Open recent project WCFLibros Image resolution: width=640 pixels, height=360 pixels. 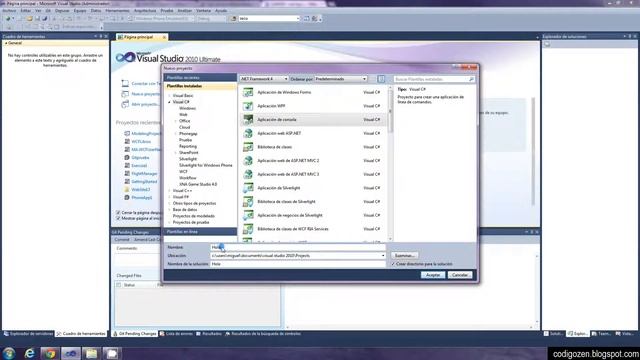click(x=141, y=142)
